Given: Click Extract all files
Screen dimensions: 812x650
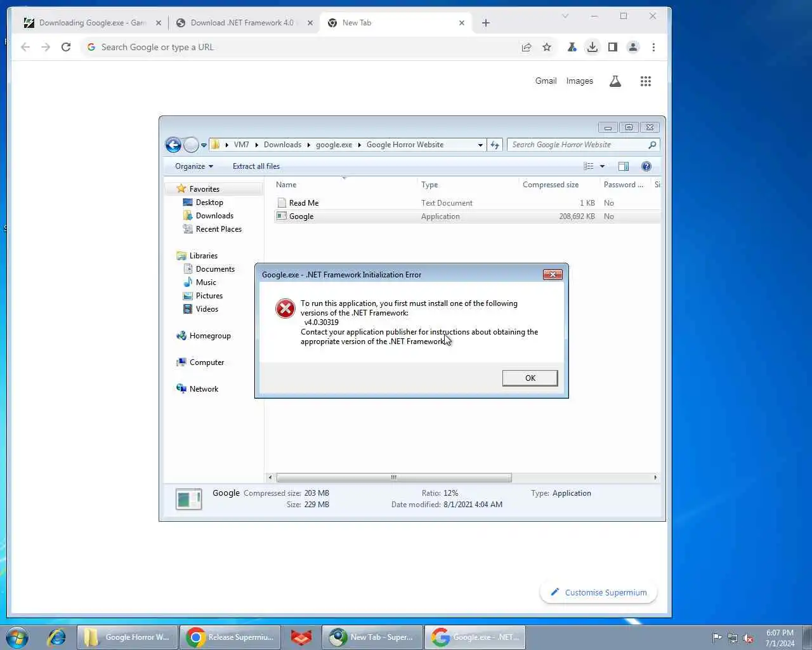Looking at the screenshot, I should tap(256, 166).
